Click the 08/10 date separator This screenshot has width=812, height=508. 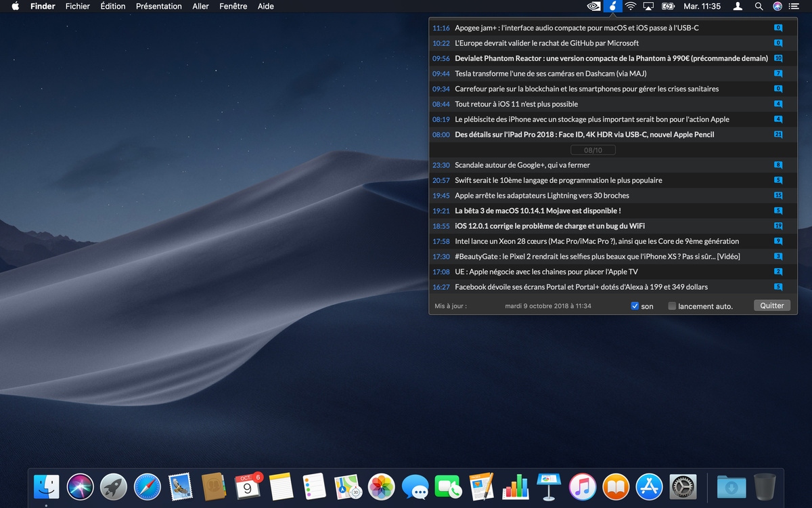click(593, 150)
